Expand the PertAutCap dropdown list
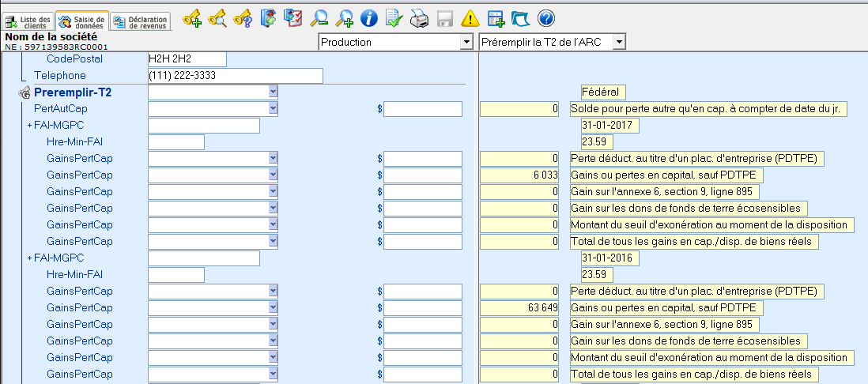Screen dimensions: 868x384 tap(273, 109)
